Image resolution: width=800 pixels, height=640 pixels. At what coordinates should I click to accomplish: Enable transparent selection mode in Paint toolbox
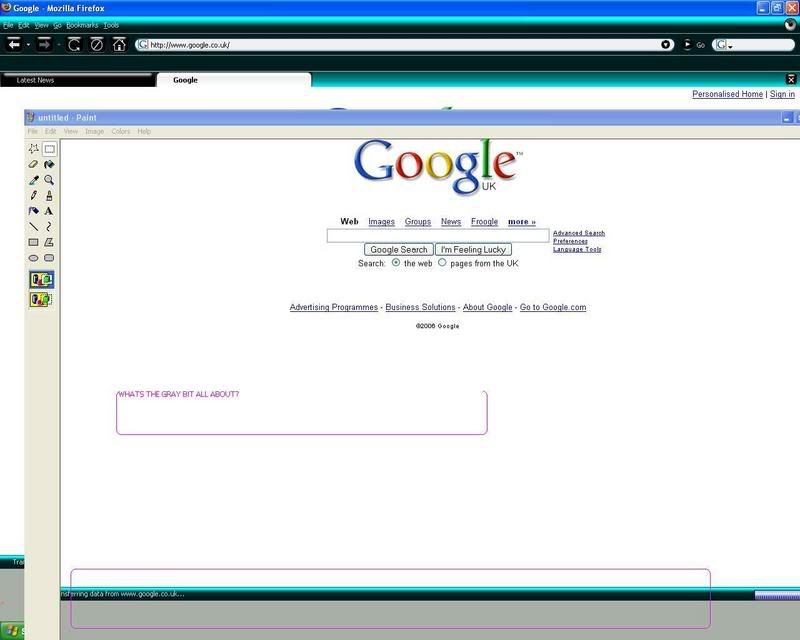[x=41, y=299]
